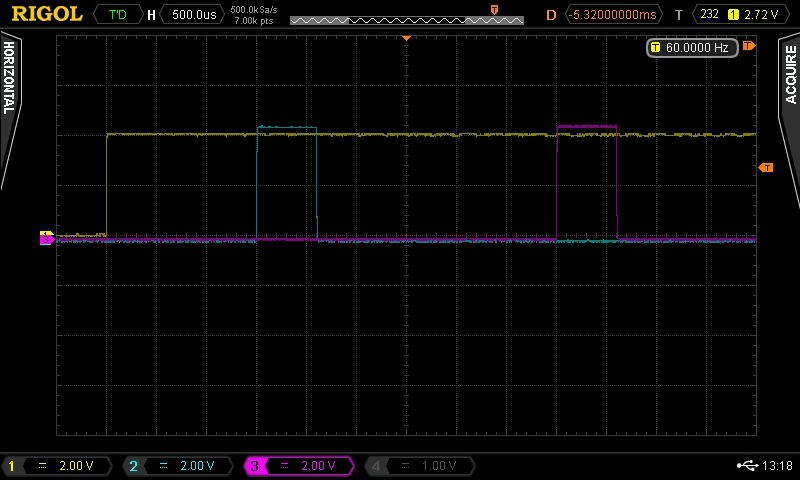Open the -5.32000000ms delay value field
Image resolution: width=800 pixels, height=480 pixels.
point(614,15)
